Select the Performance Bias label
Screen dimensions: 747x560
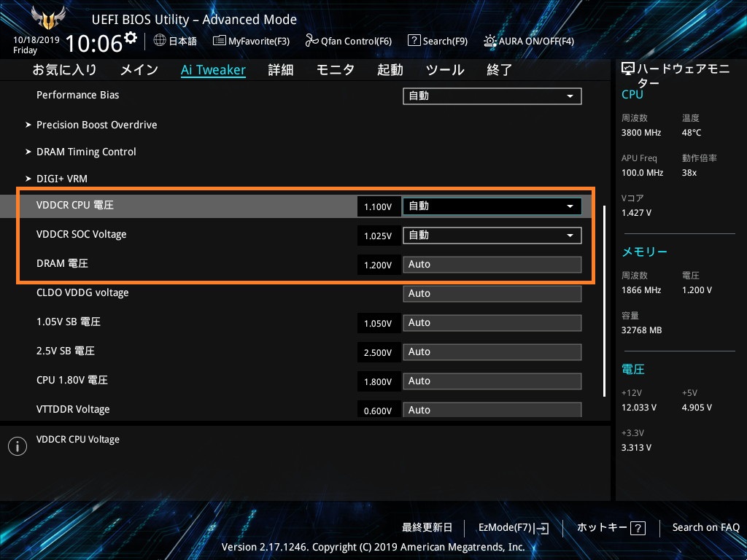tap(77, 95)
